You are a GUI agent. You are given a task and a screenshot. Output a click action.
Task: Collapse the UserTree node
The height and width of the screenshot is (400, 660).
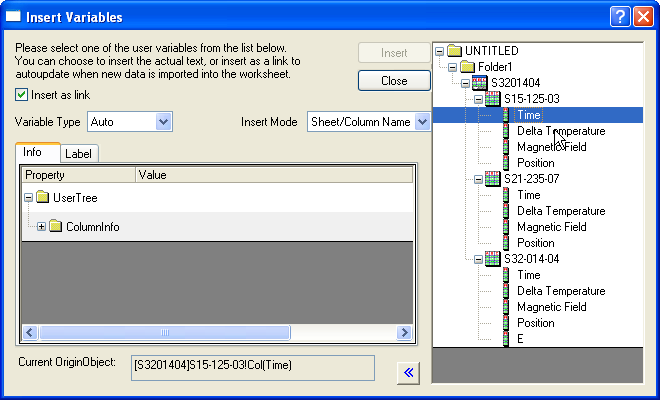tap(28, 198)
